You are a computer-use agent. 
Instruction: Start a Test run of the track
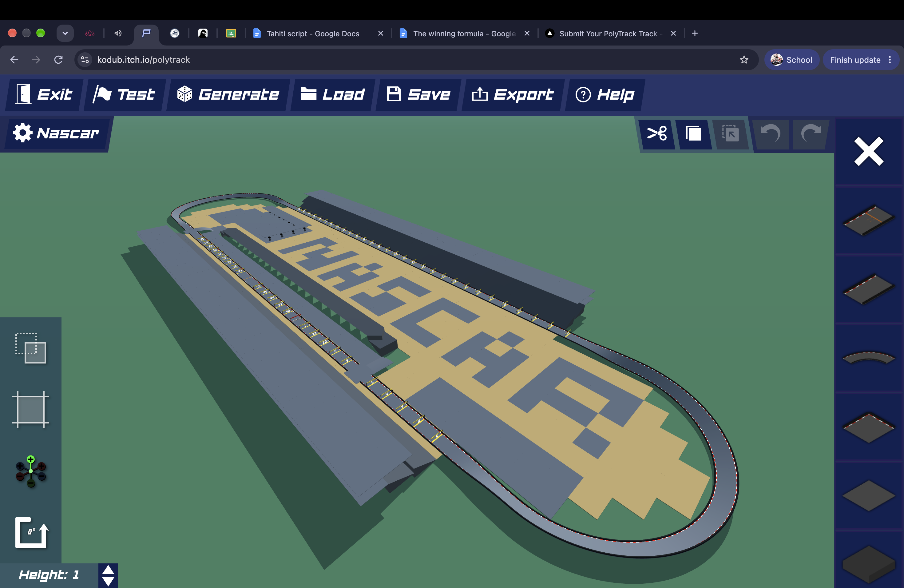coord(124,95)
